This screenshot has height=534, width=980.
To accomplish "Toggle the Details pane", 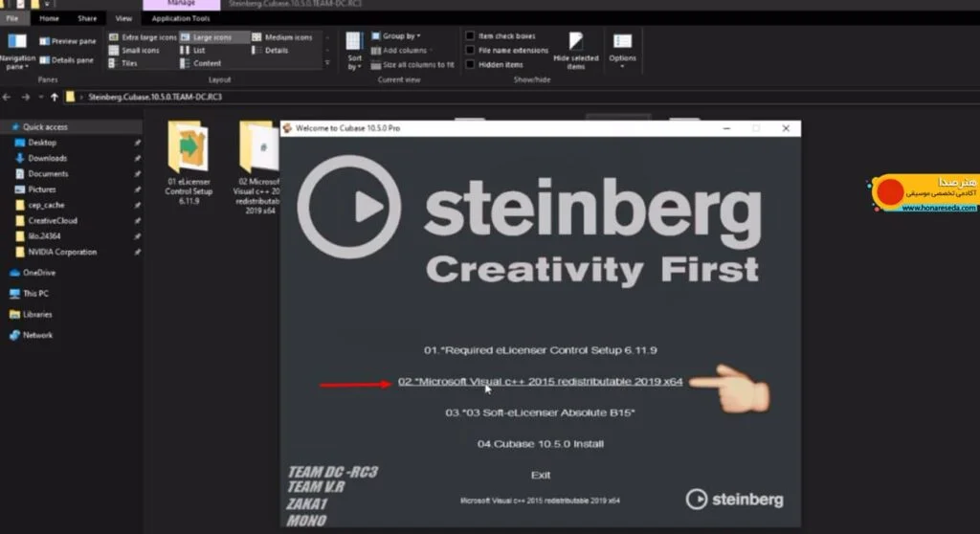I will pos(66,60).
